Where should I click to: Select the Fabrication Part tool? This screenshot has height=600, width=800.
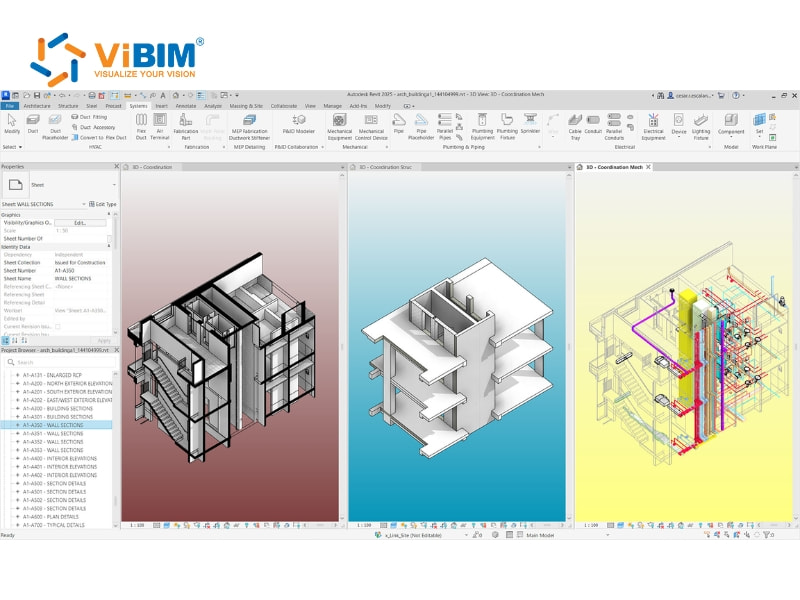[x=185, y=127]
